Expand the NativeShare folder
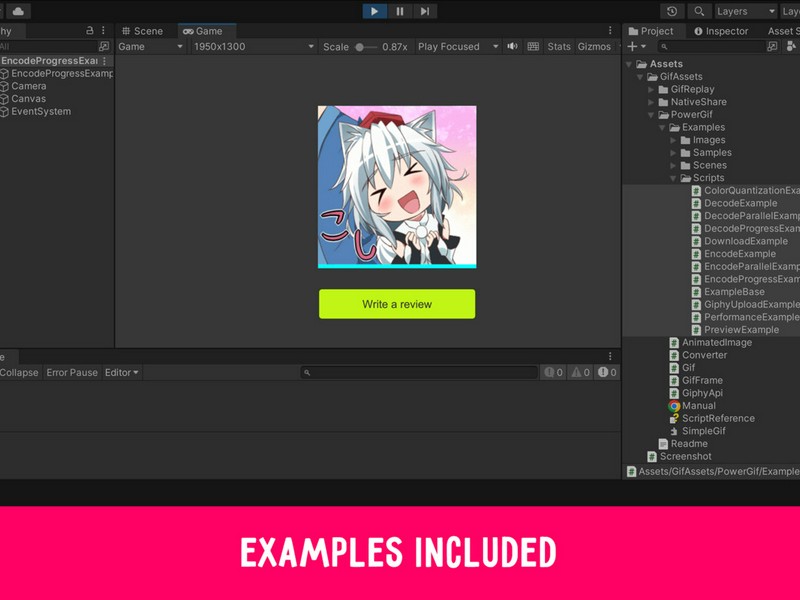This screenshot has height=600, width=800. [x=651, y=102]
